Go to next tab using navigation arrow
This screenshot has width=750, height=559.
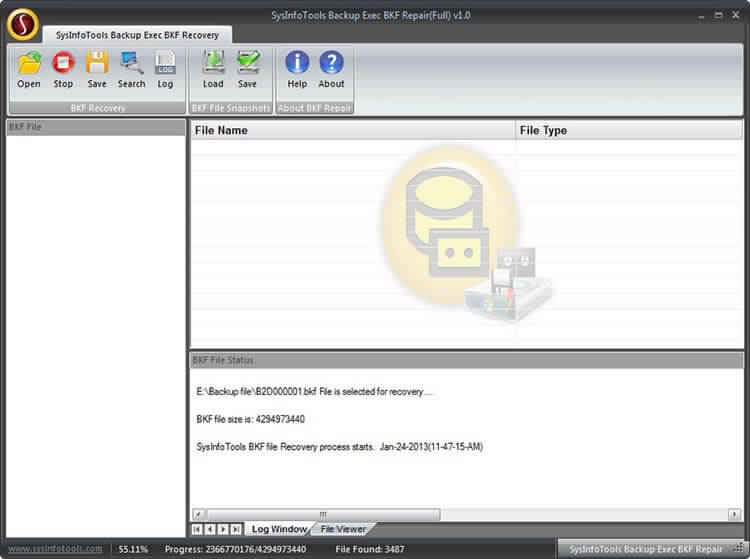223,529
